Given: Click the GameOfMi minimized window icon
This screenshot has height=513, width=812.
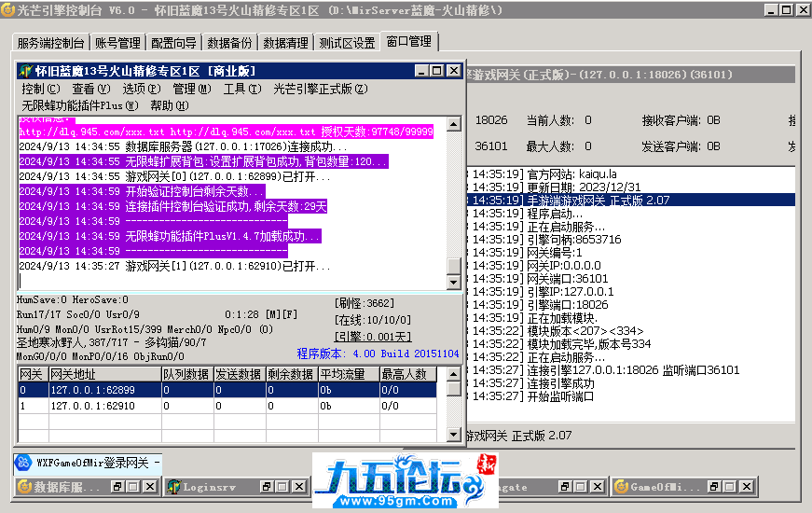Looking at the screenshot, I should [622, 487].
